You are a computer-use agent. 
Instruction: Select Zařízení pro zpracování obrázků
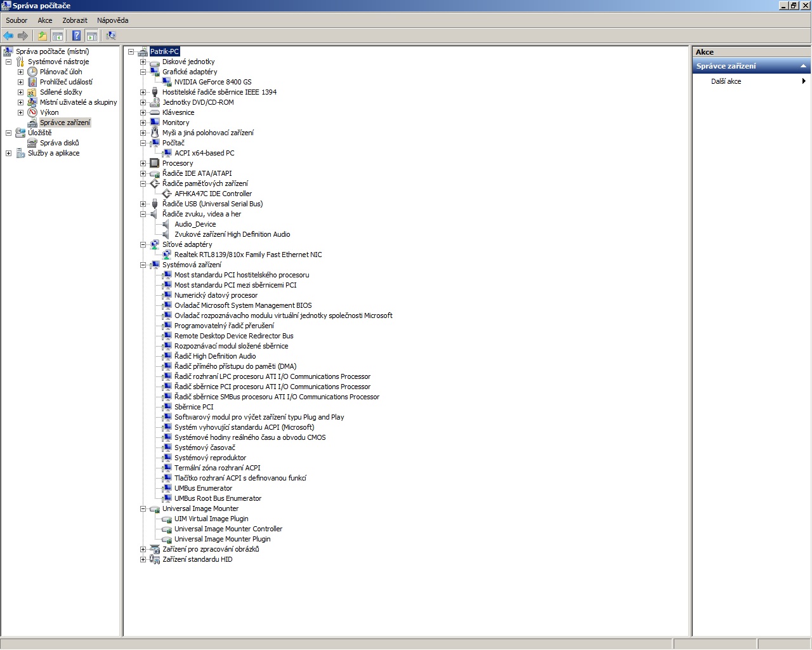tap(211, 549)
